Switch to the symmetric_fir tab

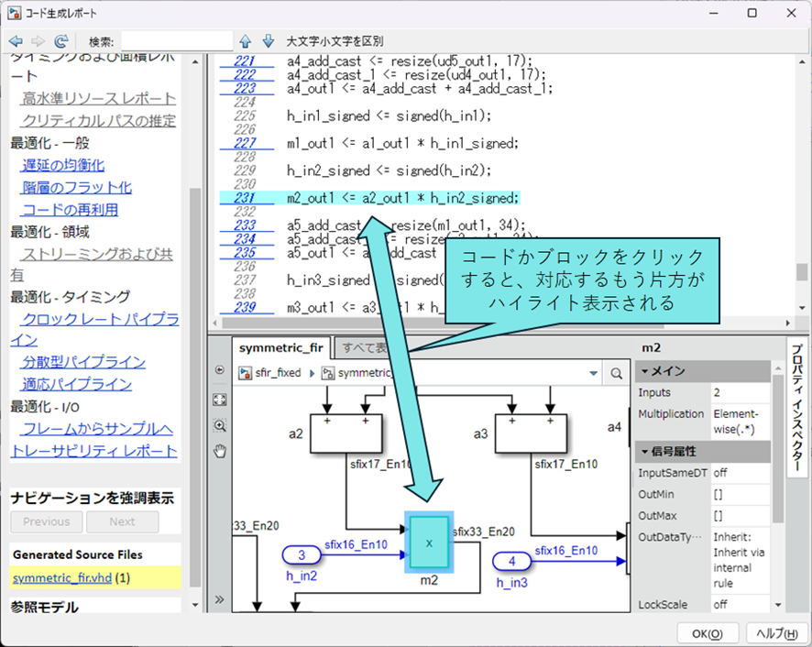[280, 347]
